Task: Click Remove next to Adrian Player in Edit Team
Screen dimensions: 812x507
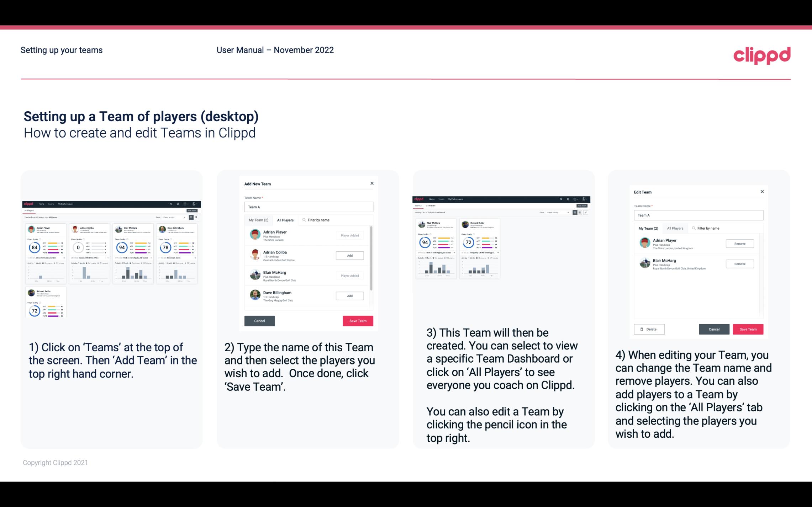Action: pos(739,244)
